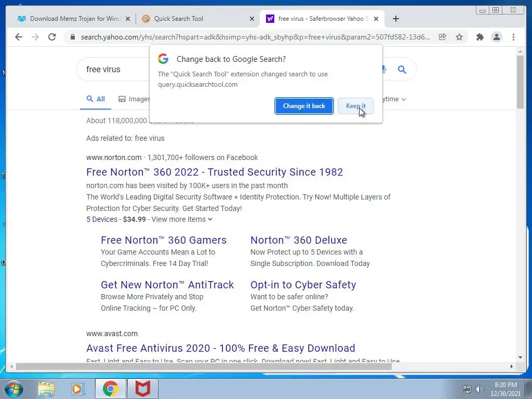
Task: Click www.norton.com address text
Action: point(114,157)
